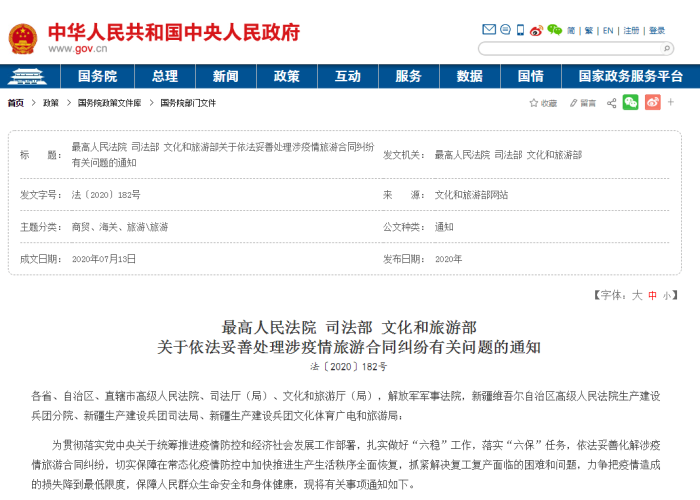Open the mobile phone version icon
Screen dimensions: 700x500
pos(521,30)
